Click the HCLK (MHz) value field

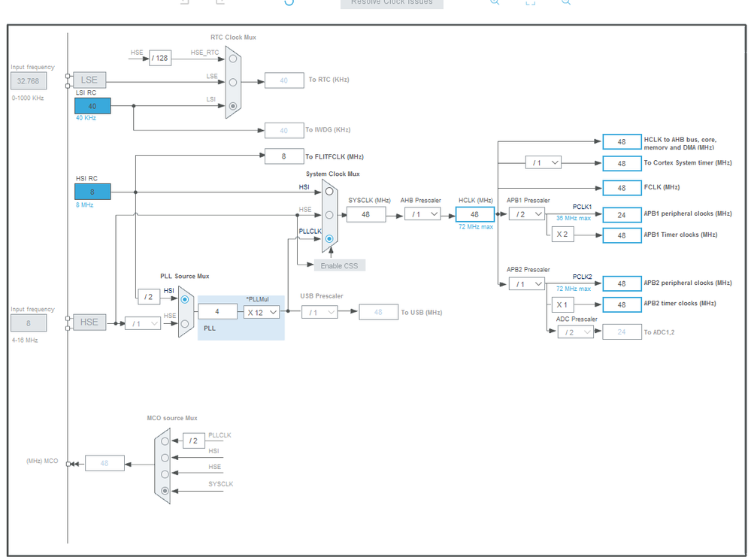coord(474,215)
